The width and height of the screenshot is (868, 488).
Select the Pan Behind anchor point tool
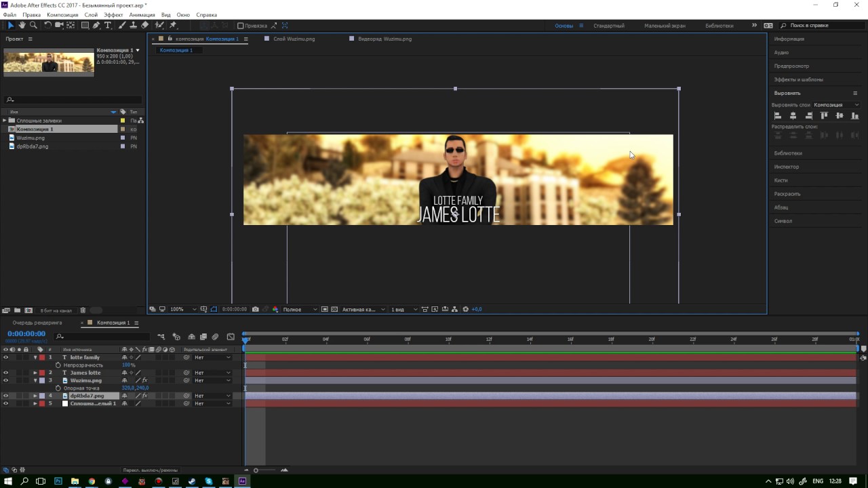tap(71, 25)
